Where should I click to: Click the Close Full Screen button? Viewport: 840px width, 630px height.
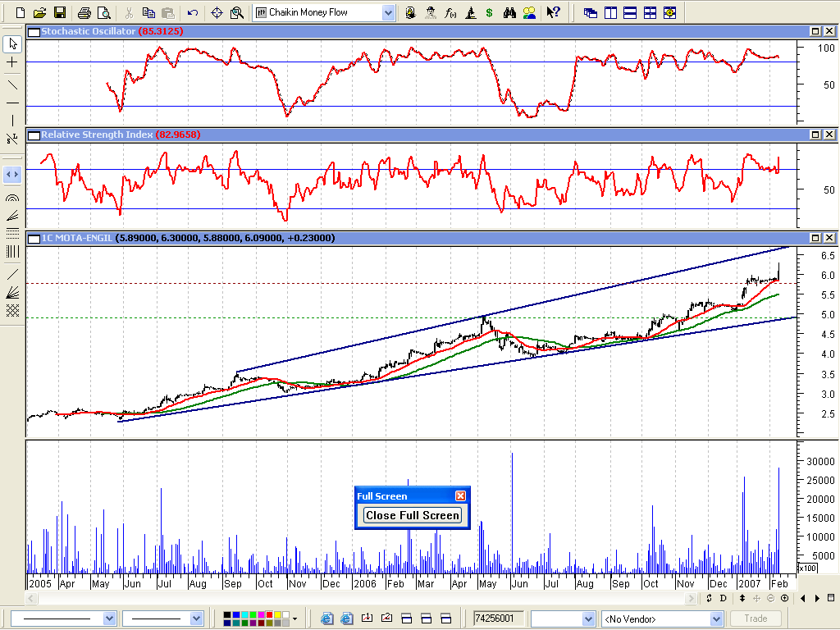coord(413,515)
